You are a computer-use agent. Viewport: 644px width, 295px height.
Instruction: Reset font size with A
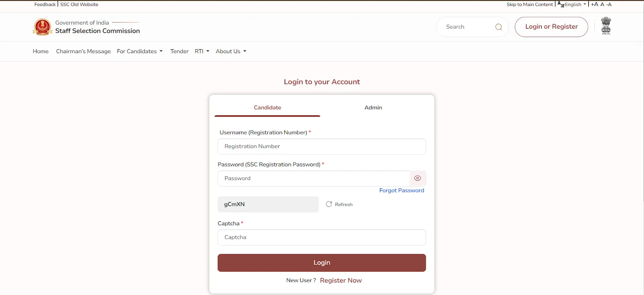tap(602, 4)
